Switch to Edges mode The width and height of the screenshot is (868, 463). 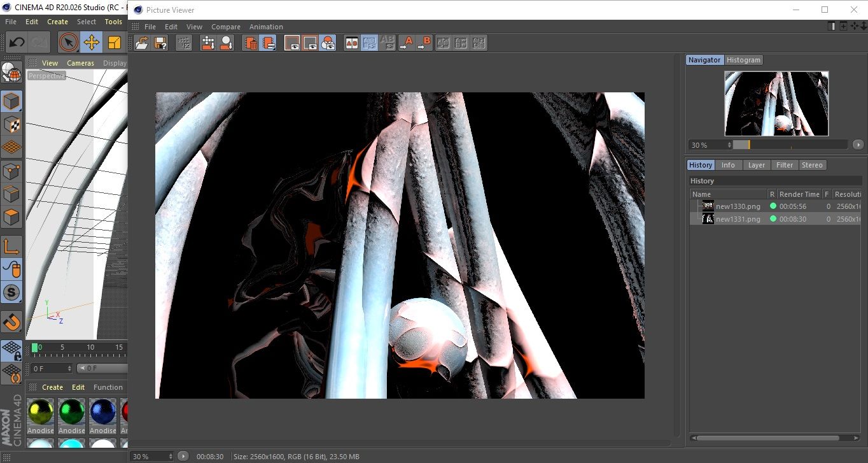pos(11,194)
